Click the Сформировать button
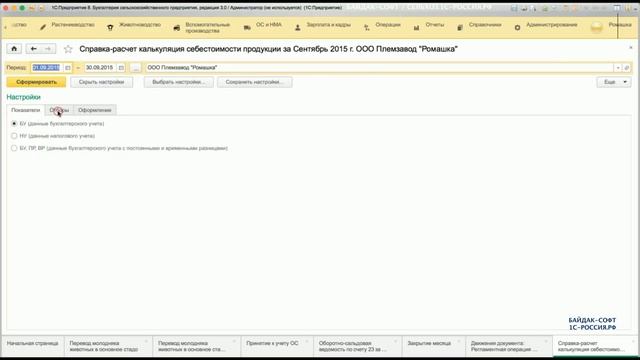Image resolution: width=640 pixels, height=360 pixels. pyautogui.click(x=36, y=82)
